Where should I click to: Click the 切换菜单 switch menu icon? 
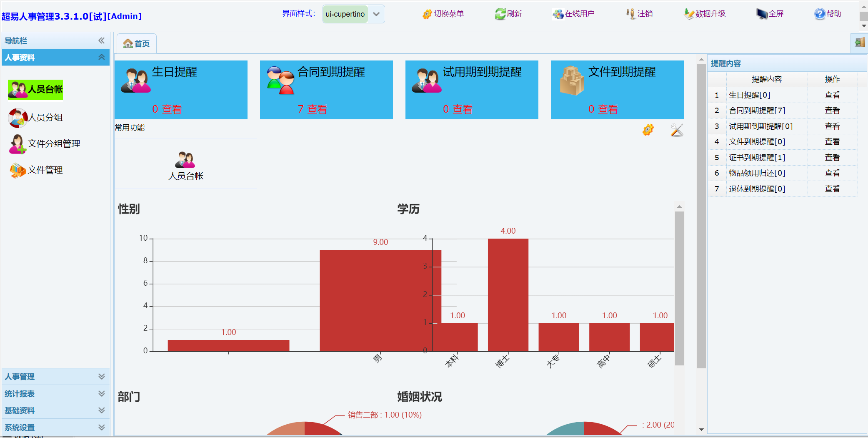(x=427, y=14)
